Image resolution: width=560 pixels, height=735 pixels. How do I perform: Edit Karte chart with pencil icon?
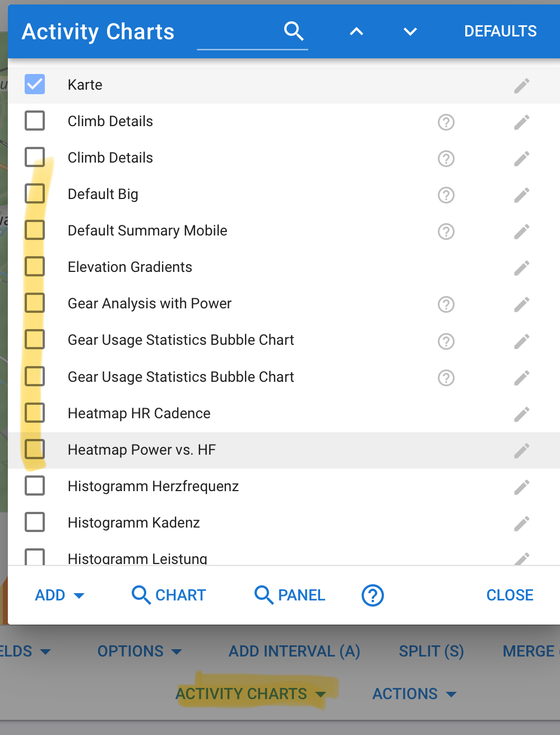click(522, 85)
